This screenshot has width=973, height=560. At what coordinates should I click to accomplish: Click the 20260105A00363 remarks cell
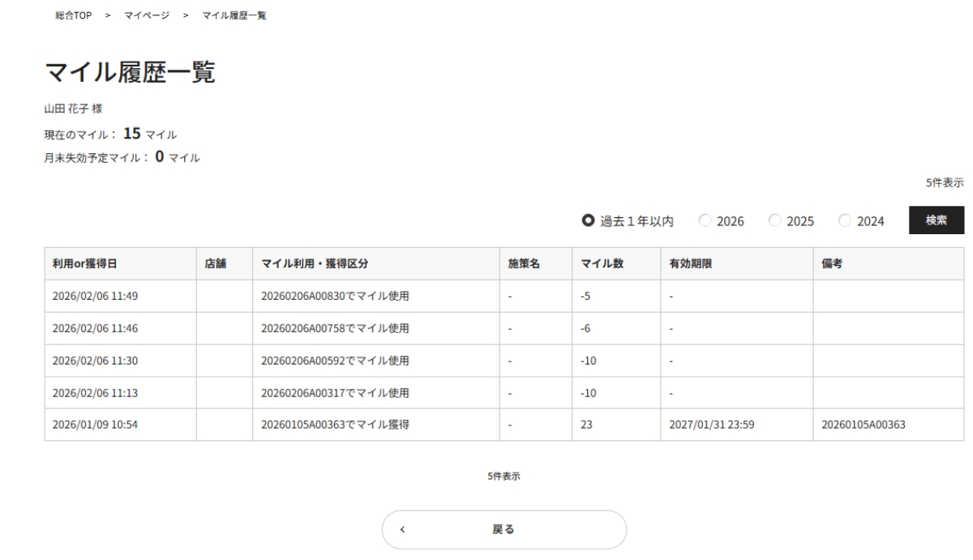(x=864, y=425)
